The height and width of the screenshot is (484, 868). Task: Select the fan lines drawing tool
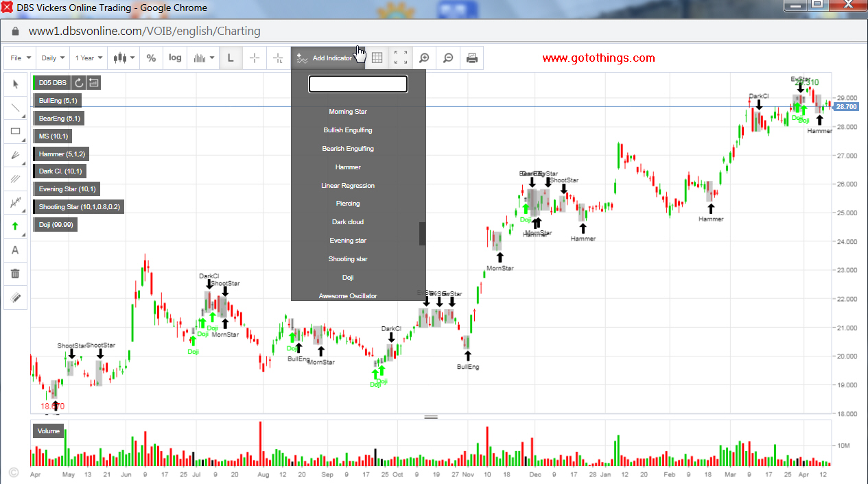coord(15,156)
